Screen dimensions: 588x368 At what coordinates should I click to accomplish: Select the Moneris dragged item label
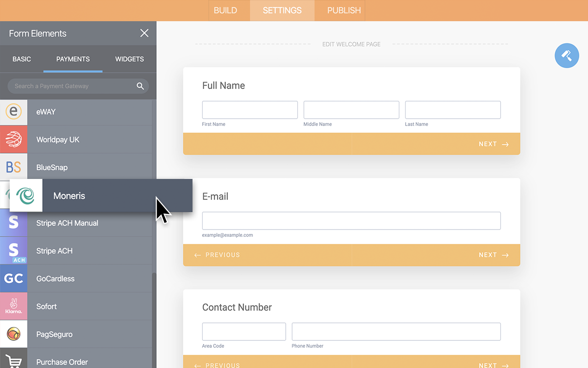tap(69, 195)
